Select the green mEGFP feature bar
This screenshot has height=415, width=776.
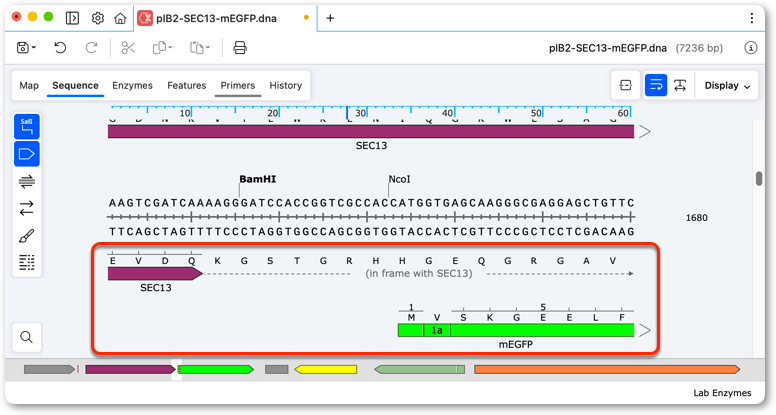[516, 330]
